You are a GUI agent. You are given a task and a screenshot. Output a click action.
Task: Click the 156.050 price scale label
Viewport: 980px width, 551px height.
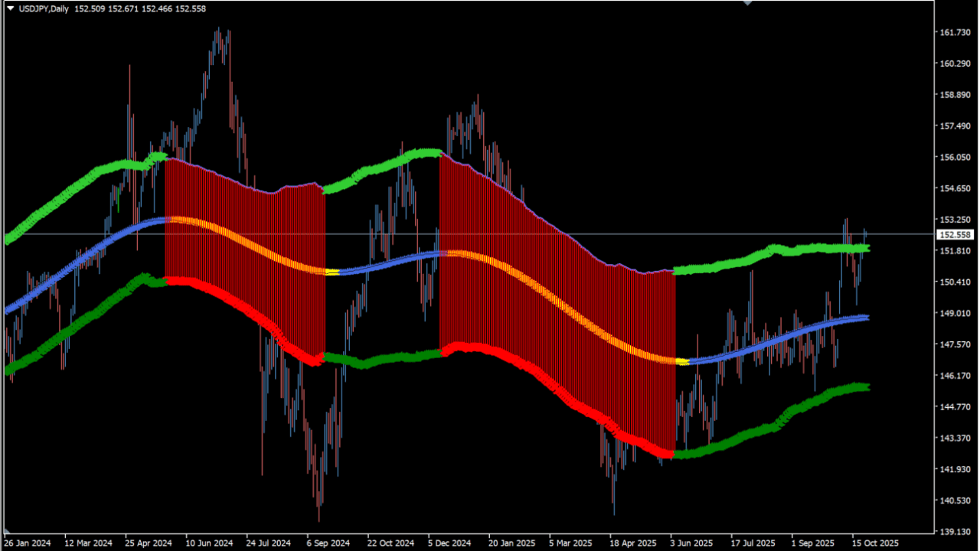coord(954,157)
